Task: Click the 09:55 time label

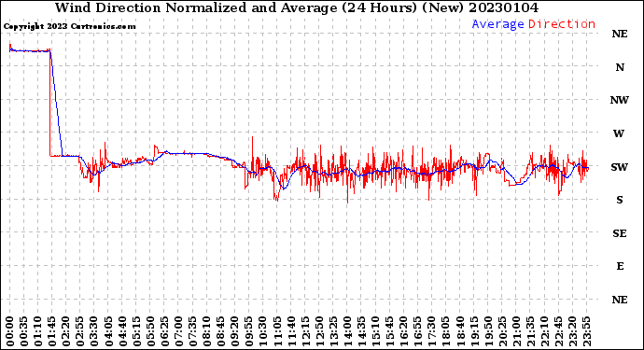Action: coord(248,331)
